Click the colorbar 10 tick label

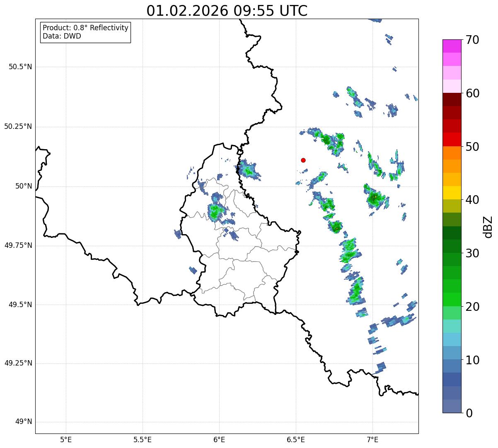472,360
